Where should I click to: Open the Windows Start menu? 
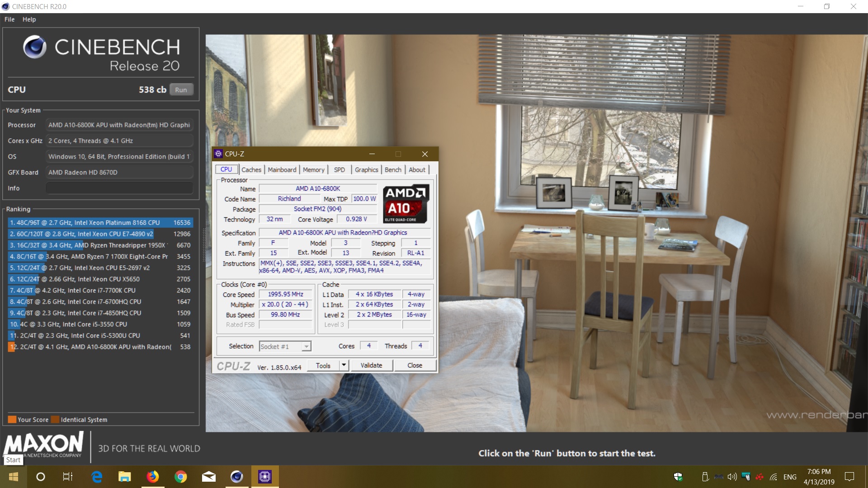pos(13,477)
